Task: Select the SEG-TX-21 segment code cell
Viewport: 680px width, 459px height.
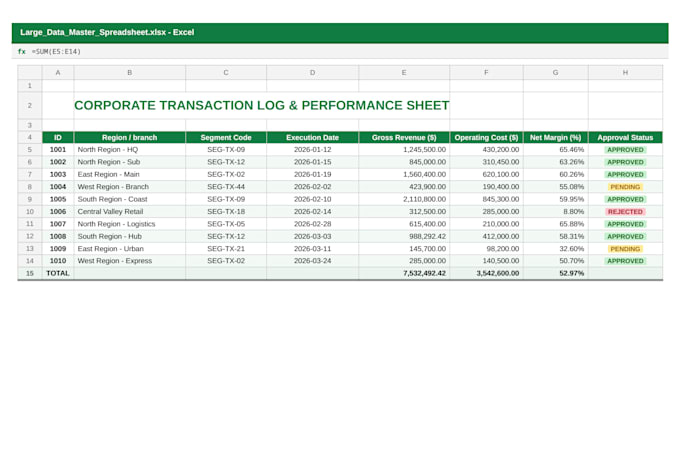Action: pyautogui.click(x=226, y=249)
